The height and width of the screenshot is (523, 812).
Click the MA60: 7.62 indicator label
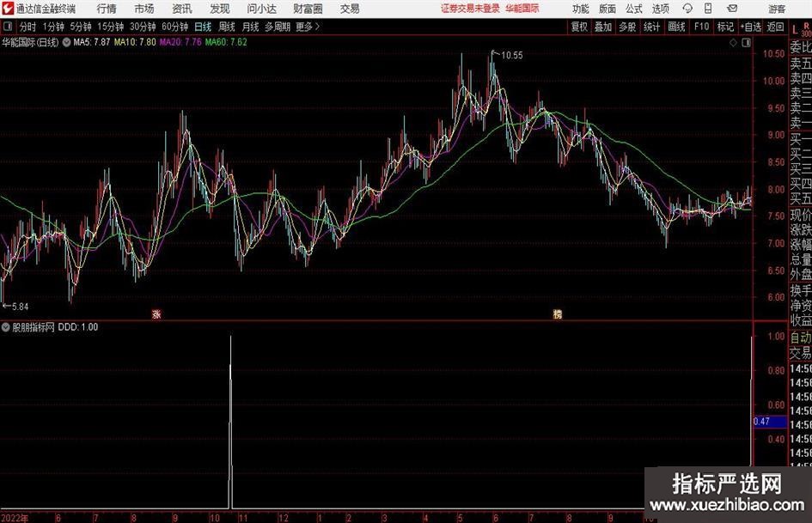point(226,42)
